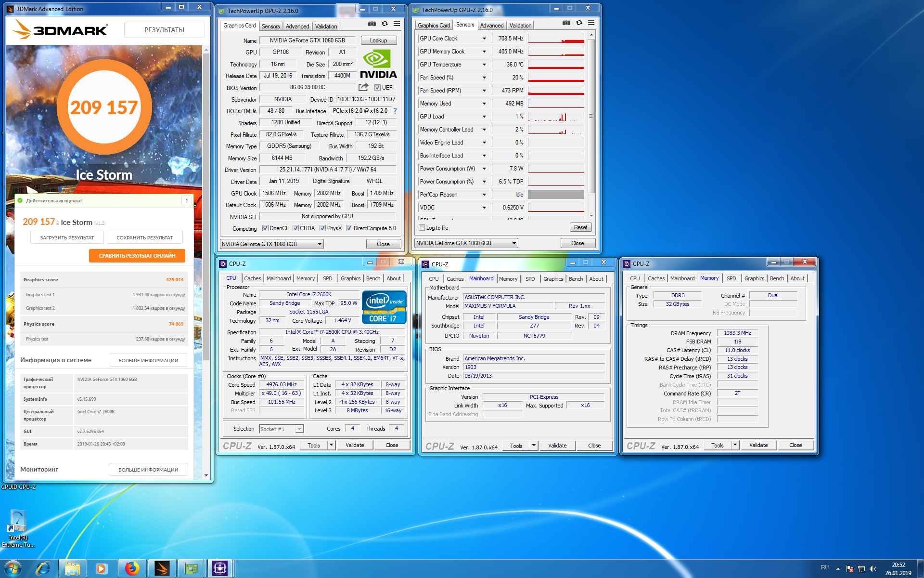The width and height of the screenshot is (924, 578).
Task: Open Intel Extreme Tuning desktop shortcut
Action: click(18, 528)
